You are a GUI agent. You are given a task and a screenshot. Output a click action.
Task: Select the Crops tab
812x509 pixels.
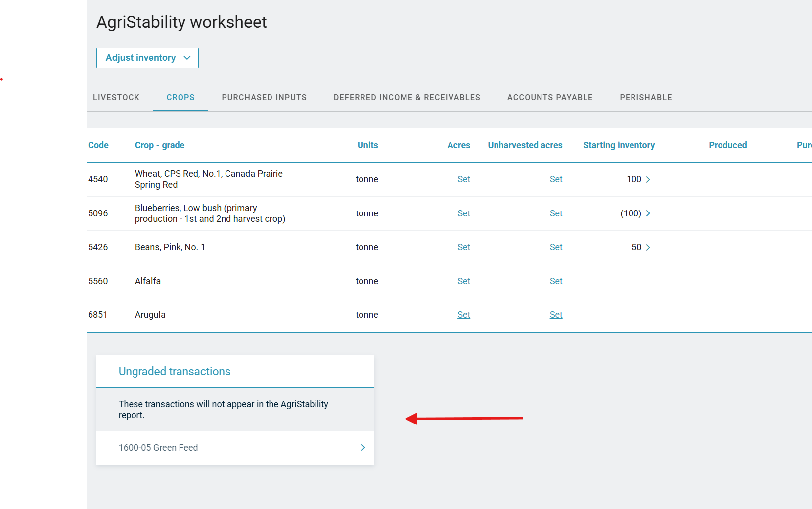(180, 97)
